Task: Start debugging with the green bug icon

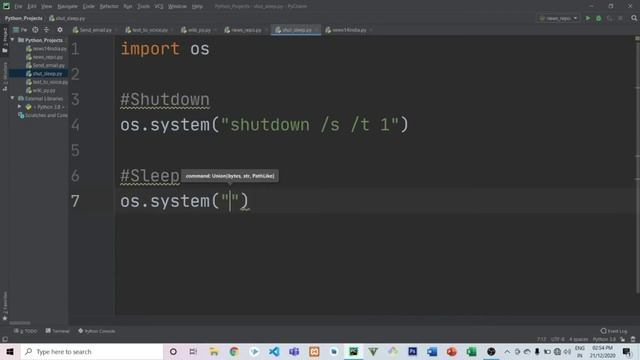Action: click(x=598, y=18)
